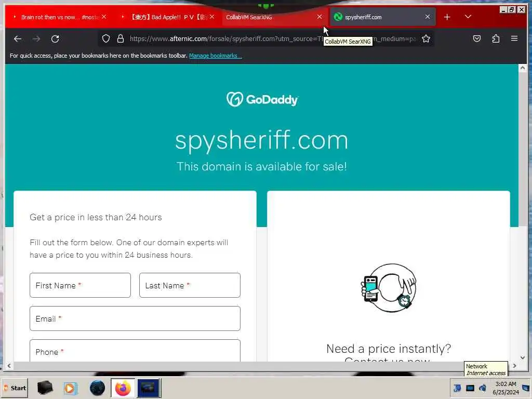Open the Extensions puzzle icon
Screen dimensions: 532x399
pyautogui.click(x=496, y=38)
